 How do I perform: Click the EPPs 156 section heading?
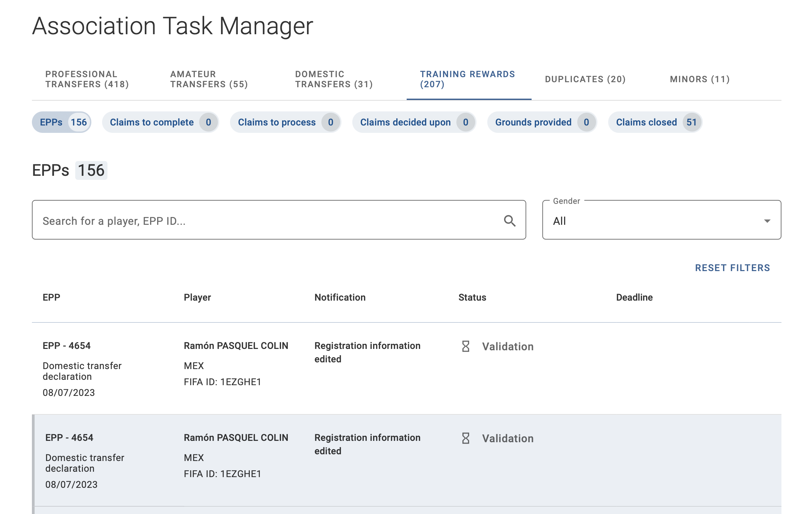coord(70,170)
